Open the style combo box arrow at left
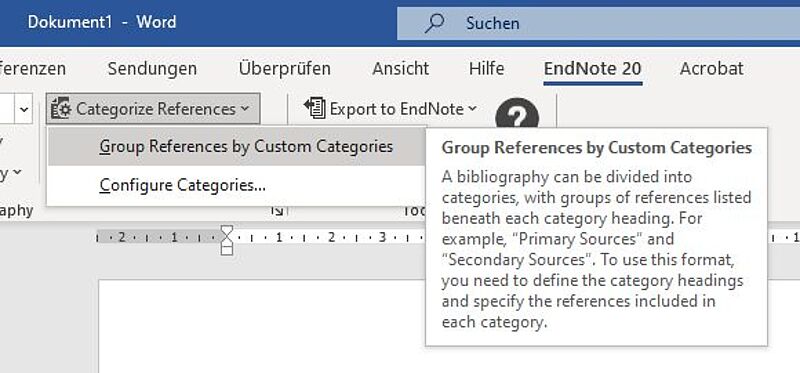800x373 pixels. click(x=24, y=109)
